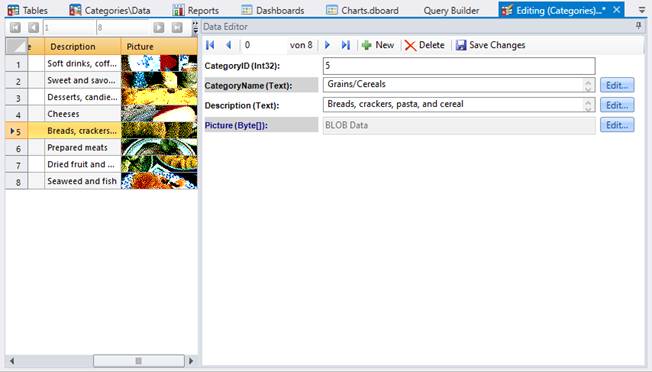Jump to last record in Data Editor
This screenshot has height=372, width=652.
tap(346, 45)
